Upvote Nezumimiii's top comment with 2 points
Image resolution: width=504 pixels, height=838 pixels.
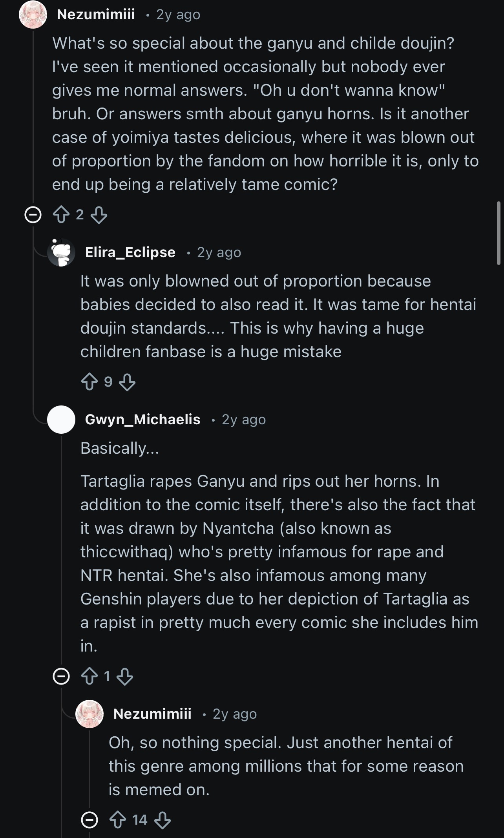click(x=61, y=215)
